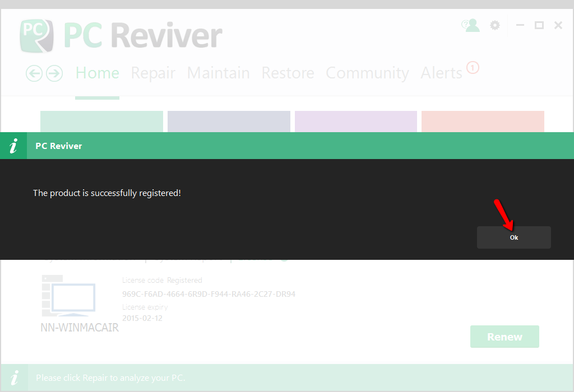This screenshot has width=574, height=392.
Task: Select the Restore tab
Action: [x=288, y=73]
